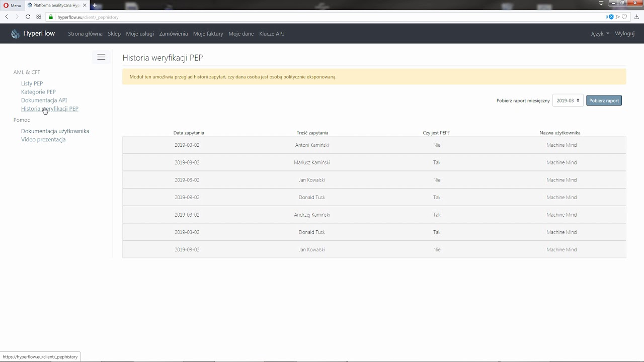Open the Sklep menu item
The width and height of the screenshot is (644, 362).
[x=114, y=34]
